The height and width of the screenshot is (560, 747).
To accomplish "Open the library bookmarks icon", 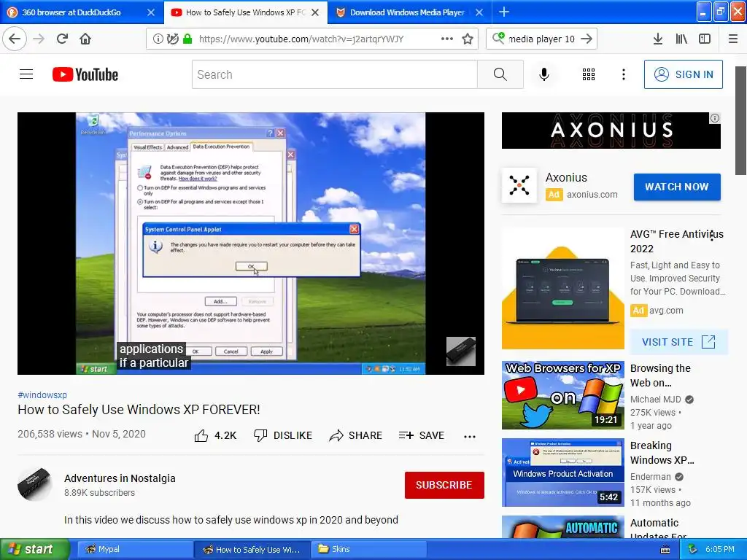I will [x=681, y=39].
